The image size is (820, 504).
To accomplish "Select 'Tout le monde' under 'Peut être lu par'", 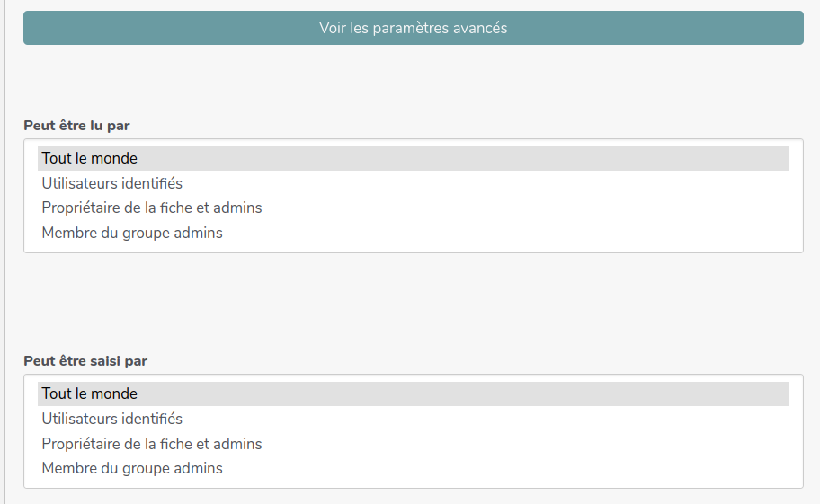I will 90,158.
